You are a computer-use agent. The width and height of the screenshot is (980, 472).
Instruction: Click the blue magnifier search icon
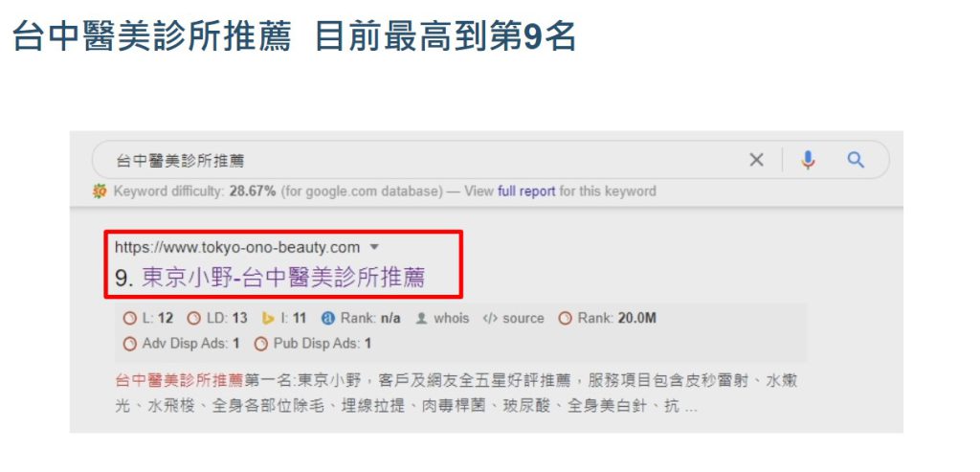(856, 160)
